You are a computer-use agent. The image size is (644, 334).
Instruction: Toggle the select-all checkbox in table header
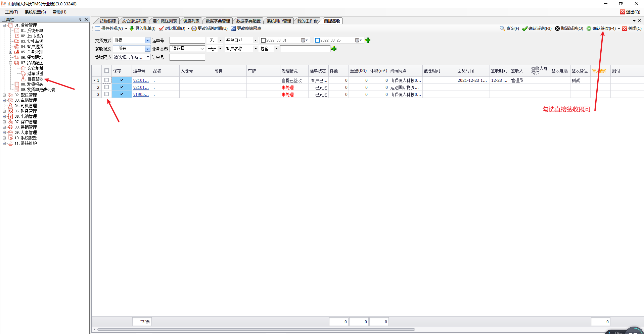click(107, 71)
